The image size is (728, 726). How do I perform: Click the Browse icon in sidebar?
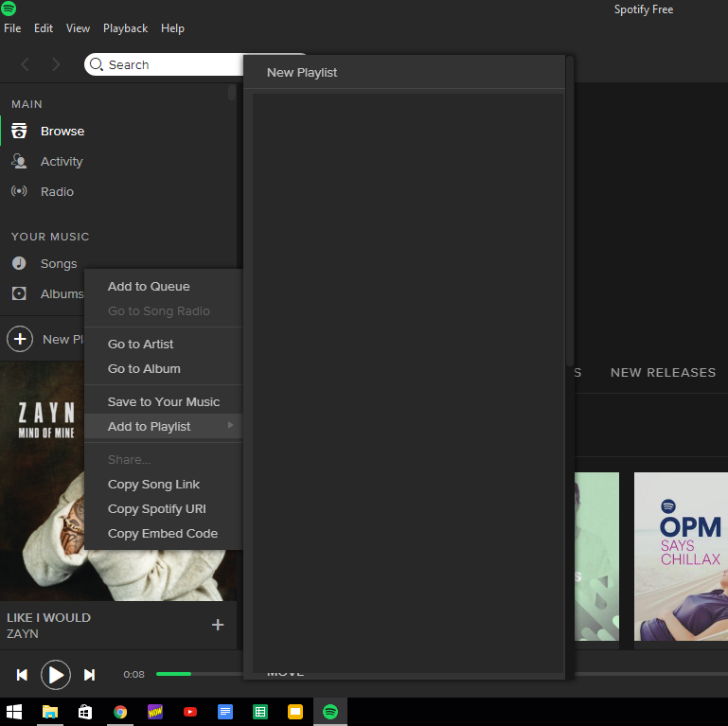[x=19, y=132]
